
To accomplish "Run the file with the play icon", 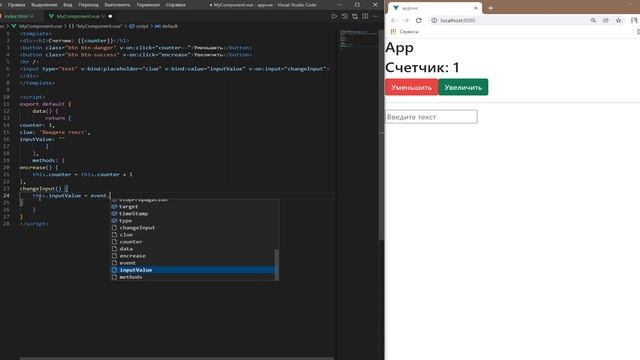I will click(x=334, y=16).
